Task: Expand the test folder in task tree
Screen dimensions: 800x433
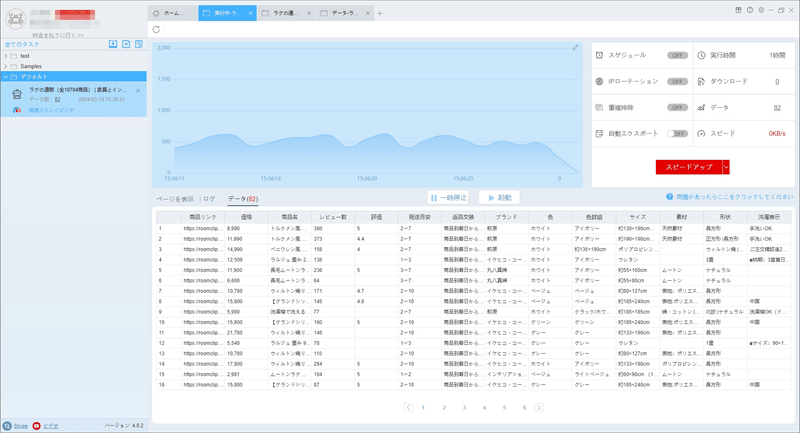Action: click(x=6, y=56)
